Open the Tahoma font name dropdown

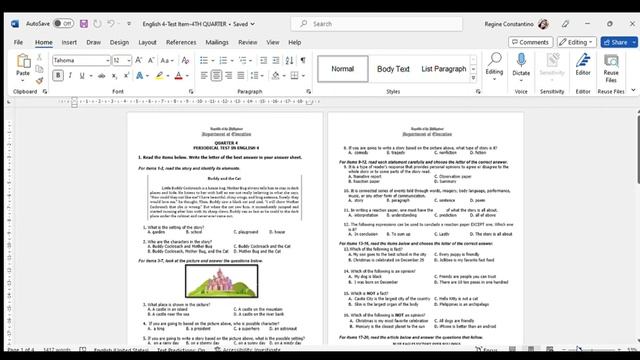point(107,60)
